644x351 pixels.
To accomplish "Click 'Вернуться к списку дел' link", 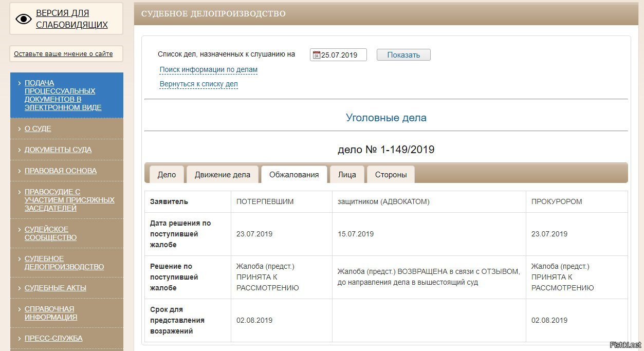I will coord(198,84).
